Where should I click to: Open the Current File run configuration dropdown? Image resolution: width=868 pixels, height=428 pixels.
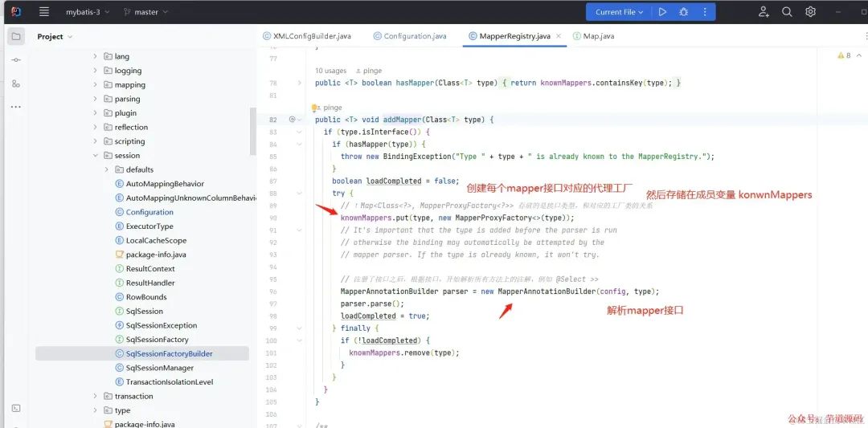(x=620, y=11)
